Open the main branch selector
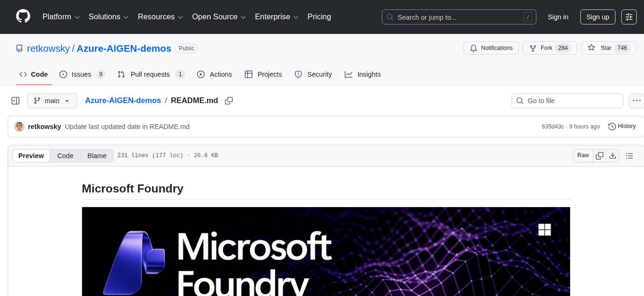 [52, 100]
